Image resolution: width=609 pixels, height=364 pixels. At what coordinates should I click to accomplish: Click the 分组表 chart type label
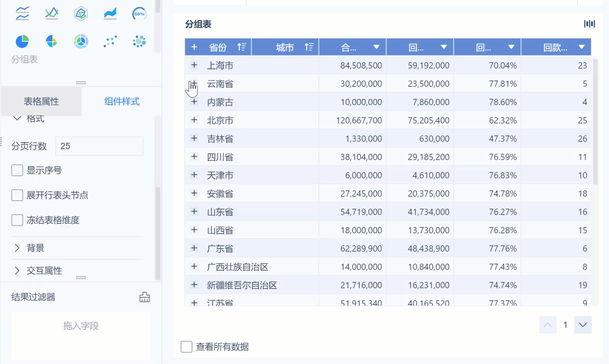pyautogui.click(x=25, y=59)
